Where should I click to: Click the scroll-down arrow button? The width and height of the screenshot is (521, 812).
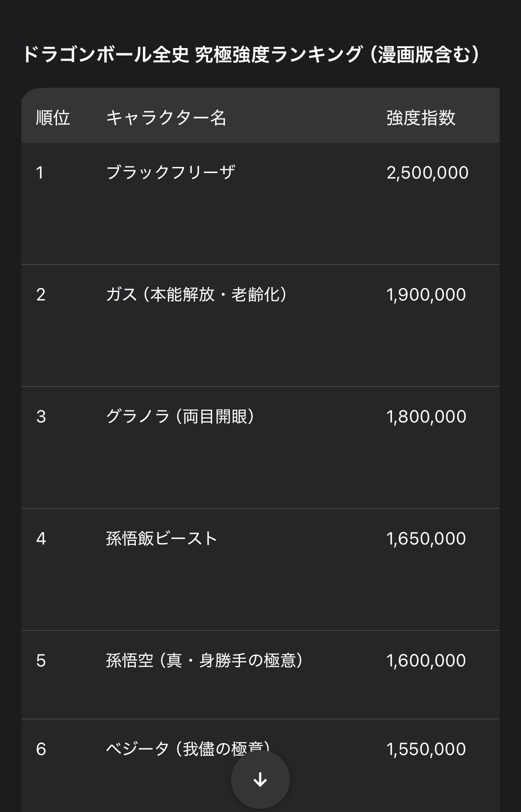pos(260,780)
